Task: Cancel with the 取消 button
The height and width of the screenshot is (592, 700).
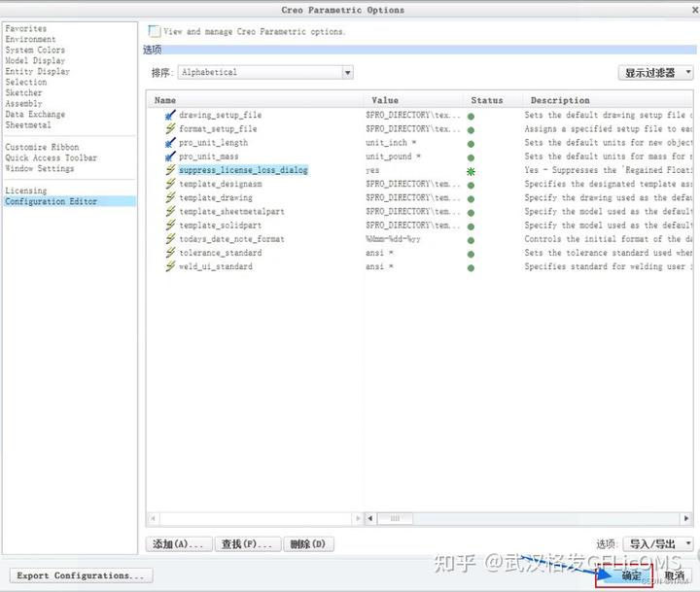Action: tap(675, 575)
